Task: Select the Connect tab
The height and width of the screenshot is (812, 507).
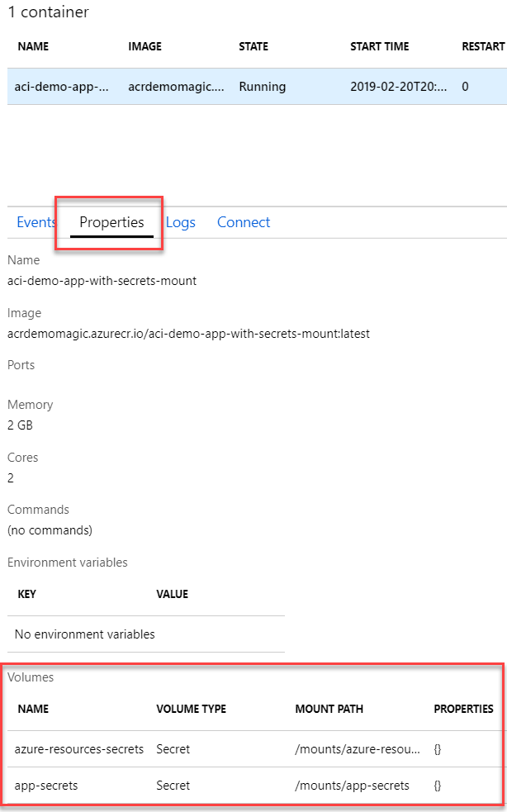Action: pyautogui.click(x=244, y=222)
